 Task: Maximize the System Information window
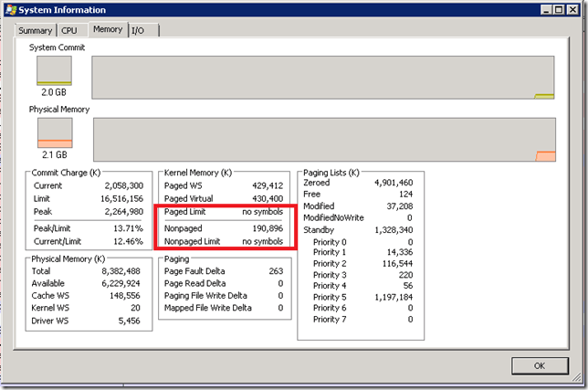click(x=556, y=10)
